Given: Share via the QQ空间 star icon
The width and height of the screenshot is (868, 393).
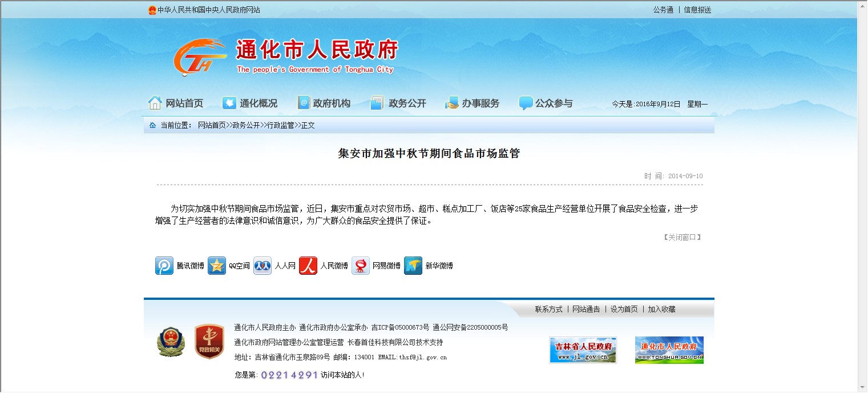Looking at the screenshot, I should pyautogui.click(x=217, y=266).
